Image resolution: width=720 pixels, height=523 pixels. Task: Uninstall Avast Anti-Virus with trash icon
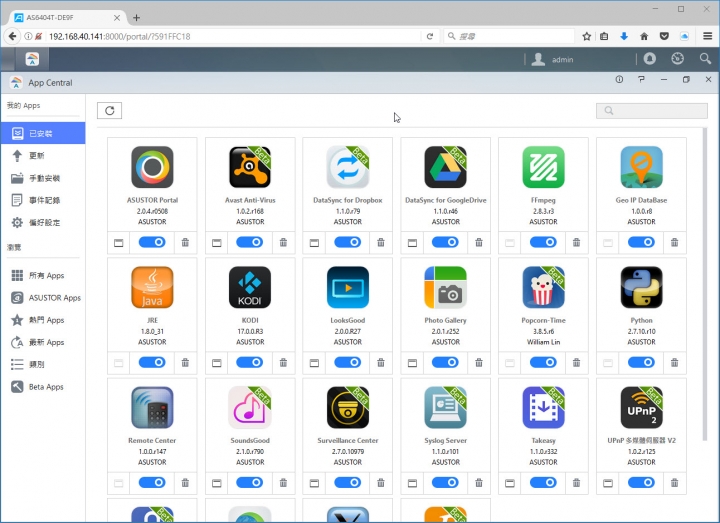pyautogui.click(x=283, y=242)
